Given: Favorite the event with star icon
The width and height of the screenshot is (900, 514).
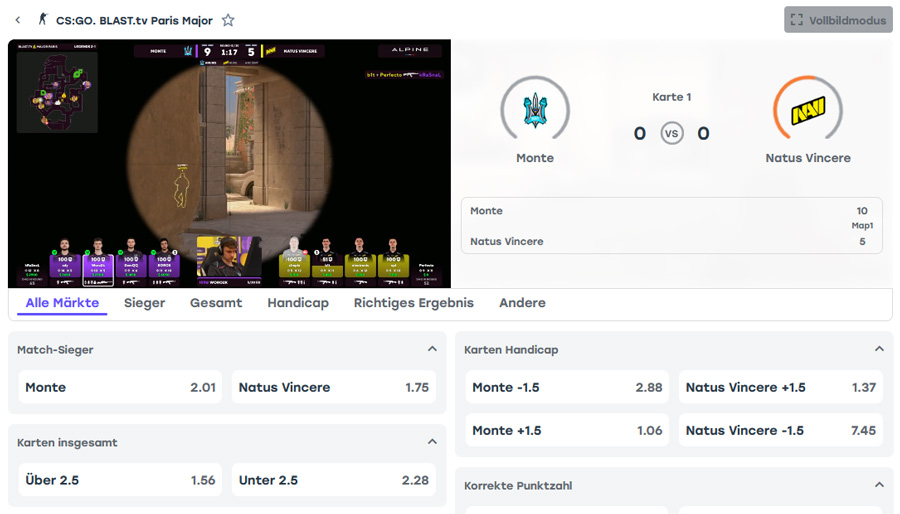Looking at the screenshot, I should coord(228,20).
